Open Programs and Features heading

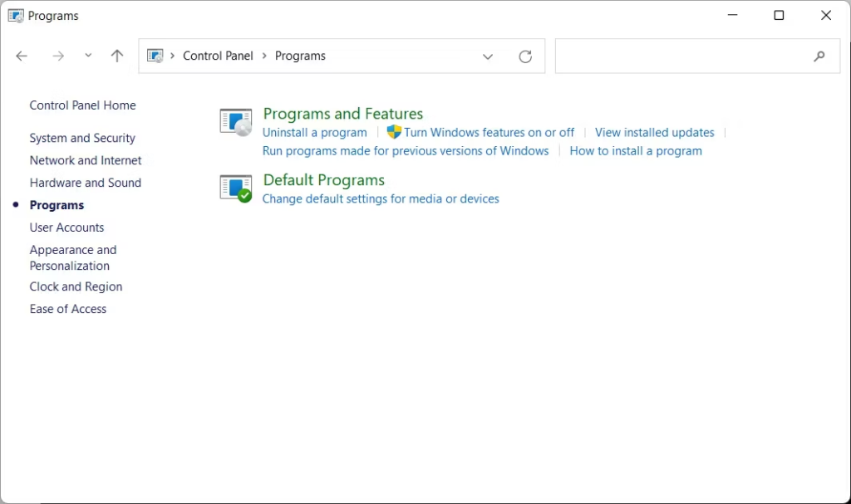343,114
